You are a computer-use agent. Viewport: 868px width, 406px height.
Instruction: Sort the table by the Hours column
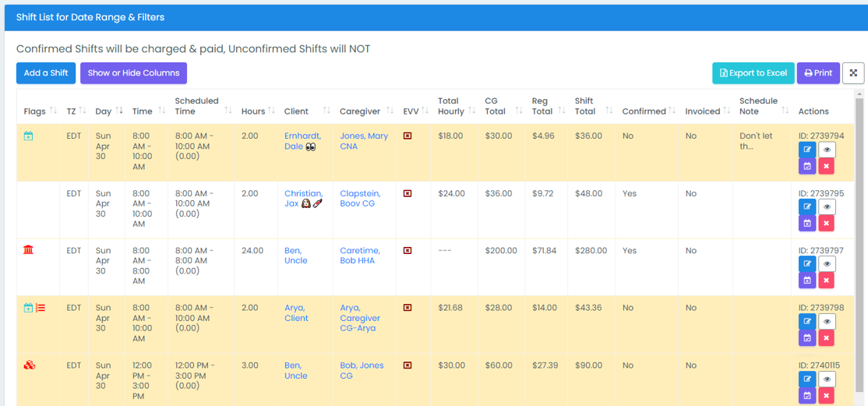[x=253, y=111]
